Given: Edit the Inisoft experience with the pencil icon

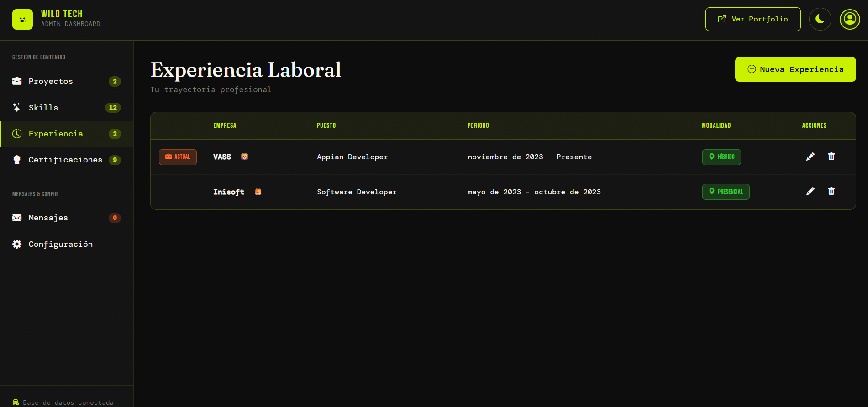Looking at the screenshot, I should [x=810, y=191].
